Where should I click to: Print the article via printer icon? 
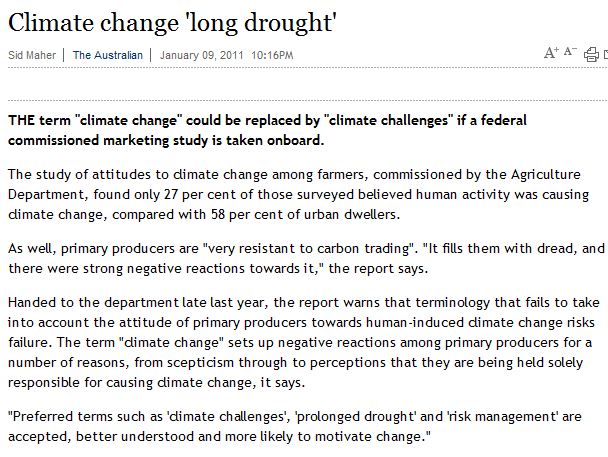[x=591, y=54]
